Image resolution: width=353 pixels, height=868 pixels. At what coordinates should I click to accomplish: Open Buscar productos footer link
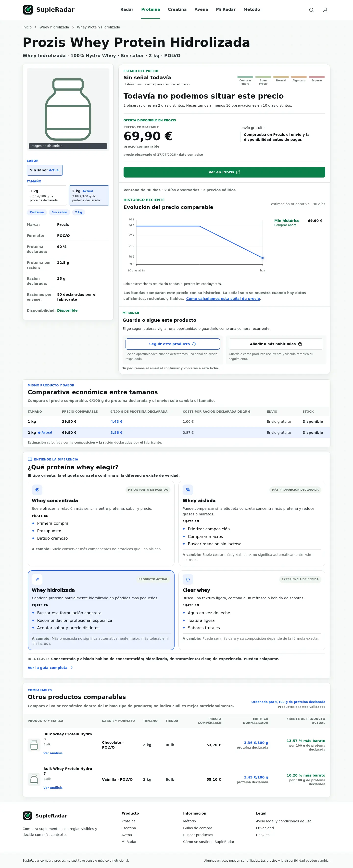(x=198, y=835)
